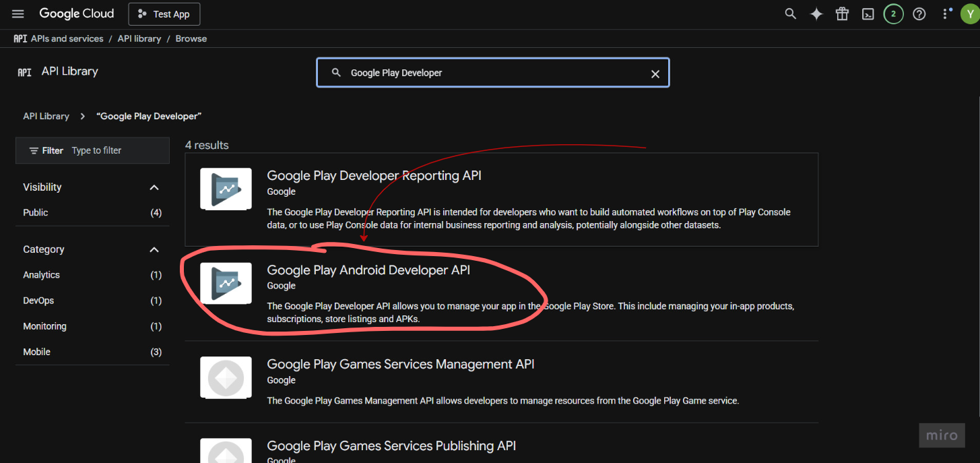This screenshot has height=463, width=980.
Task: Click the user account avatar
Action: click(x=971, y=14)
